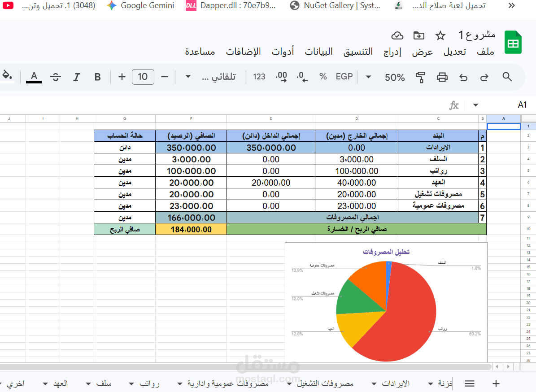This screenshot has width=536, height=392.
Task: Open dropdown arrow of الايرادات sheet tab
Action: click(374, 384)
